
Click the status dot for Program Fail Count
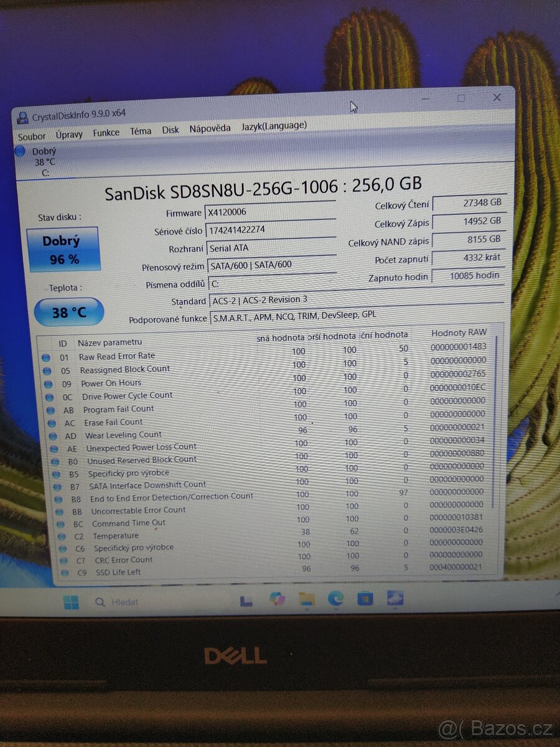[x=49, y=410]
